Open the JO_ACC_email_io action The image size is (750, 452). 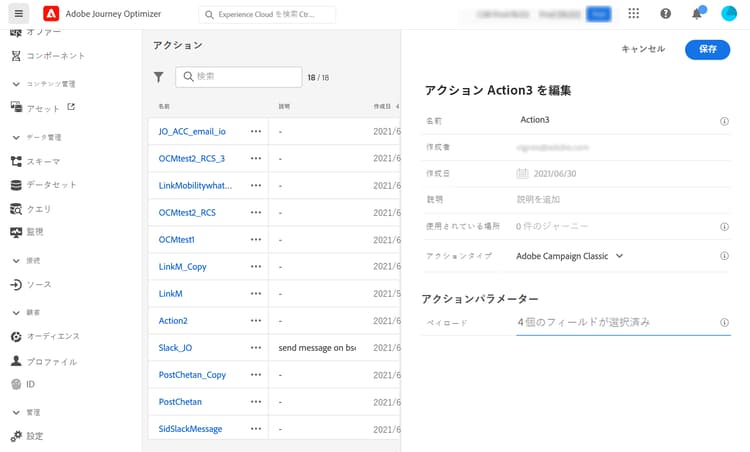[192, 131]
